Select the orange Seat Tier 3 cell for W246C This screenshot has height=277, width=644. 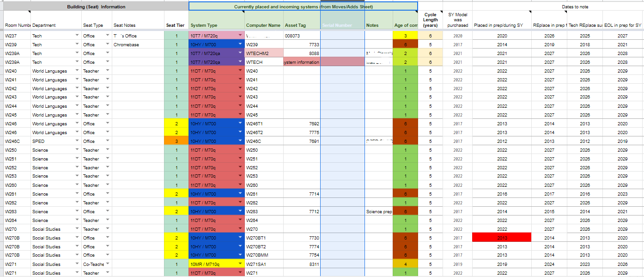click(x=176, y=141)
